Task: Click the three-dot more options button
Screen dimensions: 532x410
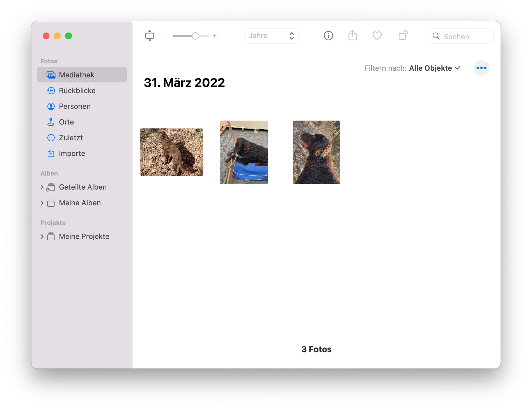Action: (481, 68)
